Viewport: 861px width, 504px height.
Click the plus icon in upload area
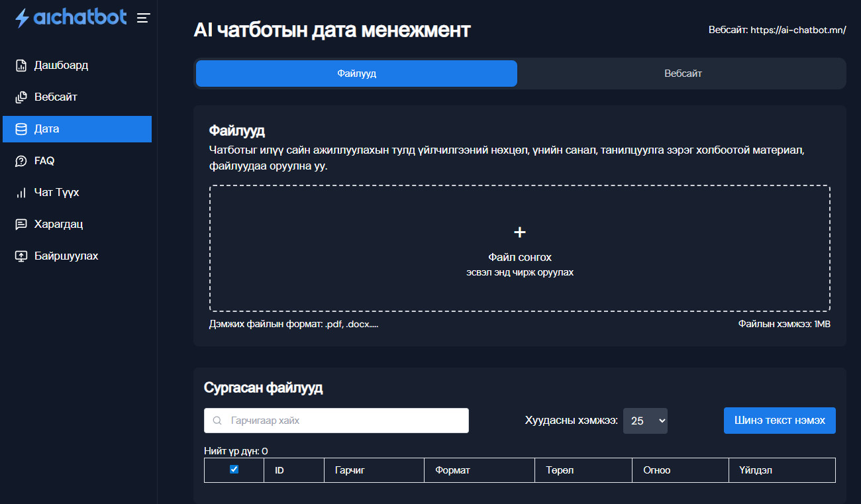[520, 232]
